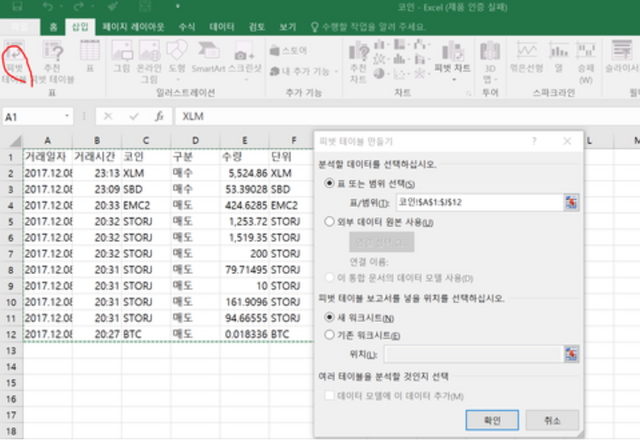Screen dimensions: 640x444
Task: Expand the PivotChart (피벗 차트) dropdown arrow
Action: coord(454,80)
